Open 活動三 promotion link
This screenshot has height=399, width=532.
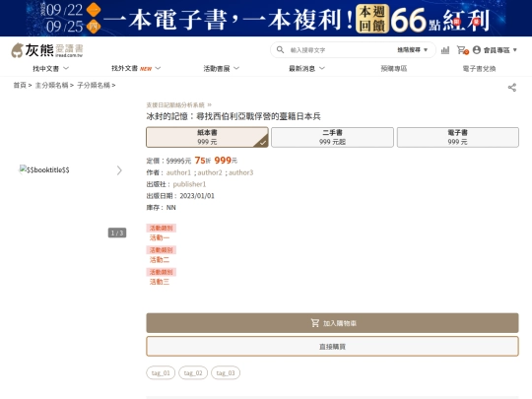pyautogui.click(x=160, y=282)
